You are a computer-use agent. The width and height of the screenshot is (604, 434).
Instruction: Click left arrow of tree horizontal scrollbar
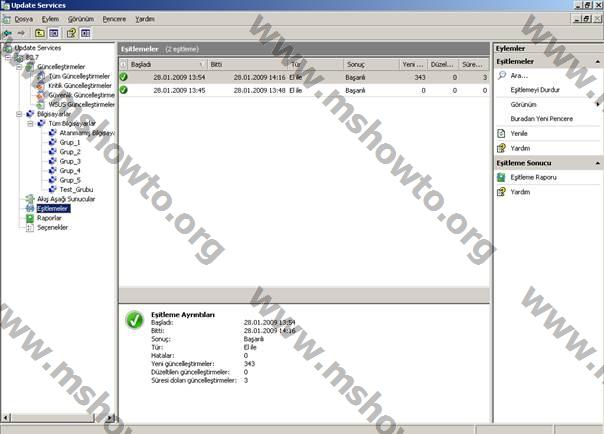point(5,417)
